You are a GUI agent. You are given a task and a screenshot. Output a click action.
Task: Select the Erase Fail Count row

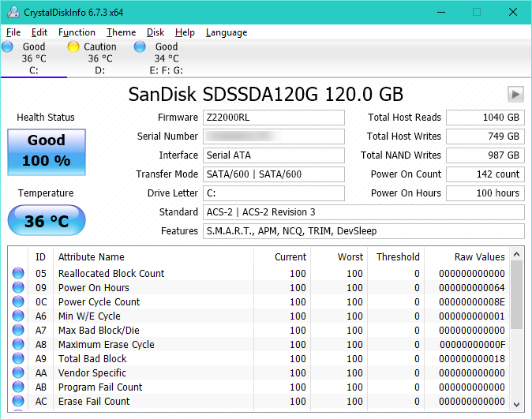click(x=259, y=402)
